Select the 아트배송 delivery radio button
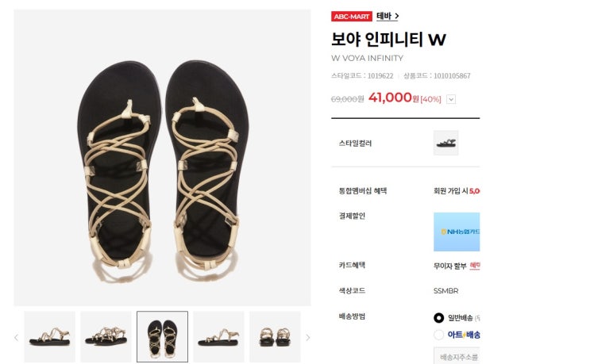The height and width of the screenshot is (364, 590). point(439,335)
